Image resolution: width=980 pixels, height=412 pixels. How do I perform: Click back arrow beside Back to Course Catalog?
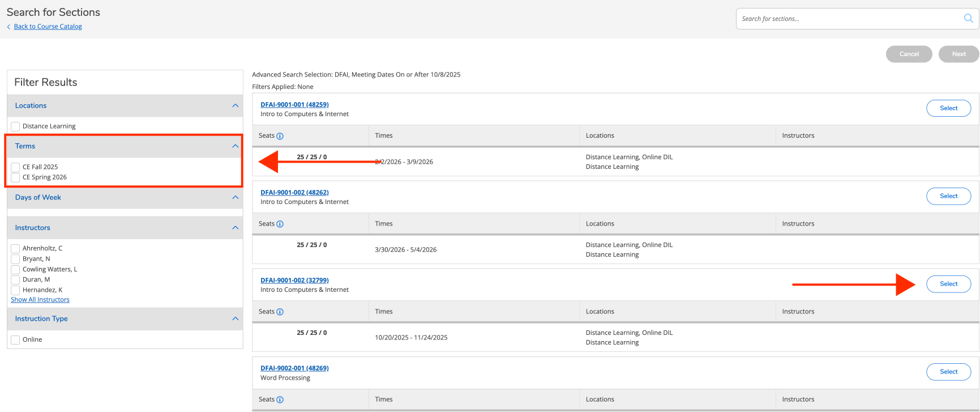pos(8,27)
